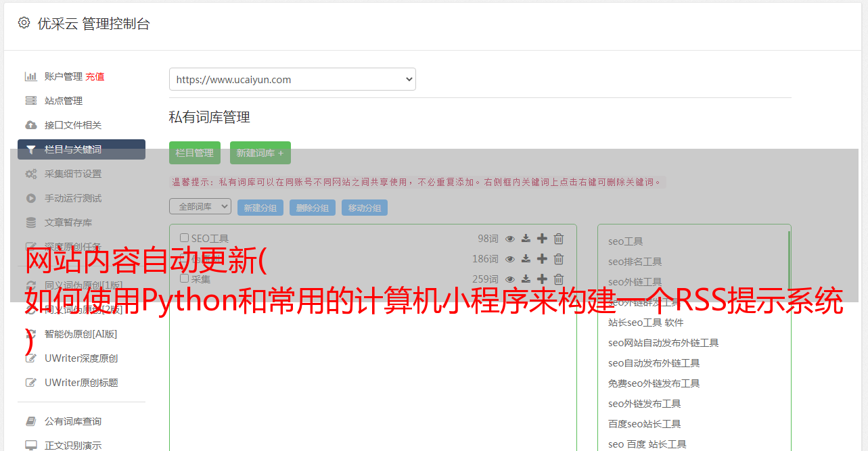Select the keyword seo自动发布外链工具
The height and width of the screenshot is (451, 868).
(654, 363)
